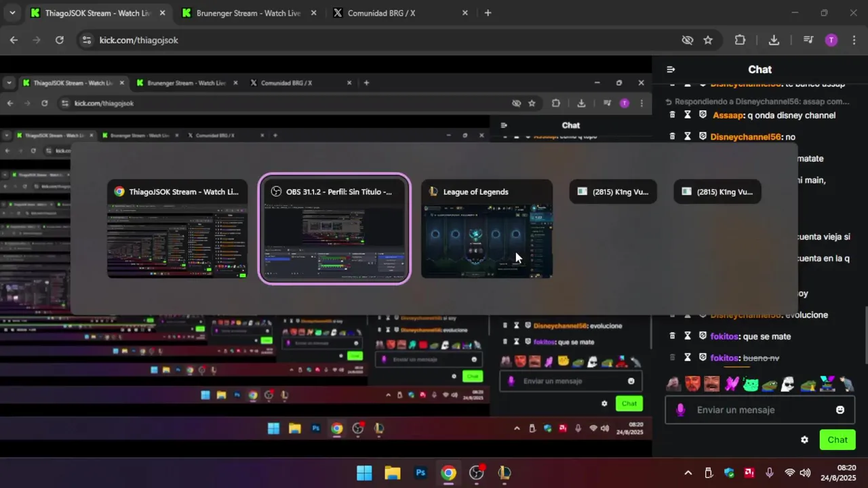The height and width of the screenshot is (488, 868).
Task: Insert the green cat emote
Action: [x=750, y=384]
